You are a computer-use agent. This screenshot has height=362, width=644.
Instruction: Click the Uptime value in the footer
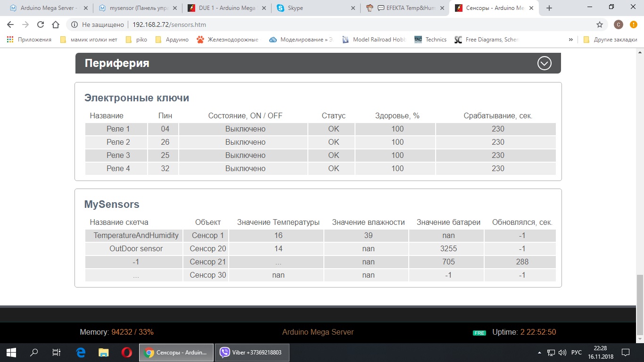(x=538, y=332)
